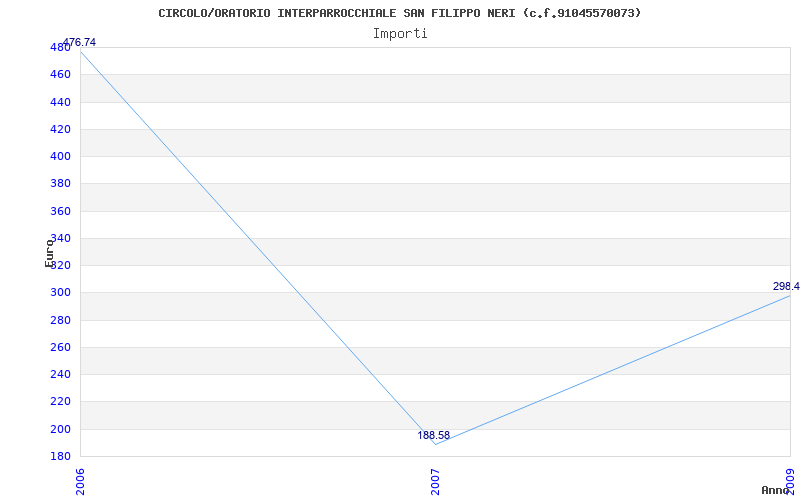
Task: Click the 298.4 data label
Action: coord(786,286)
